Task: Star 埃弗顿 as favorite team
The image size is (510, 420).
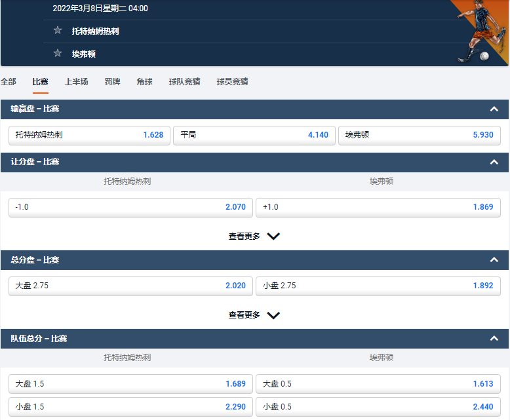Action: pos(58,54)
